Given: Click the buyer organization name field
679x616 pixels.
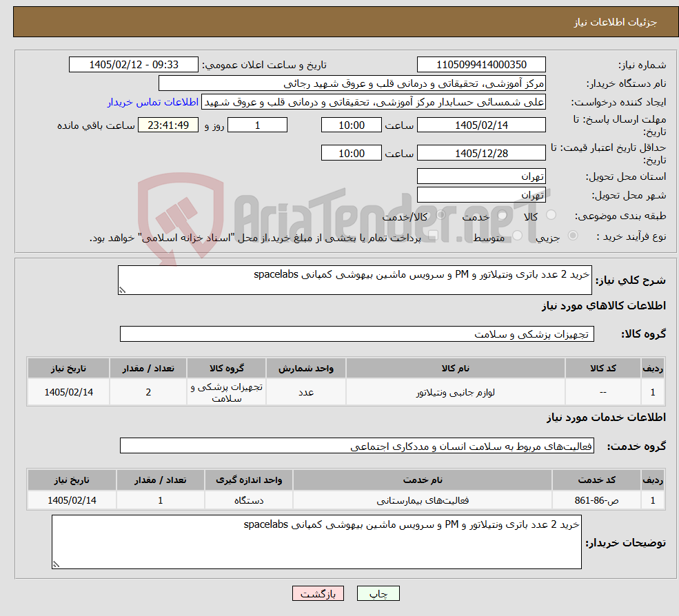Looking at the screenshot, I should coord(352,83).
